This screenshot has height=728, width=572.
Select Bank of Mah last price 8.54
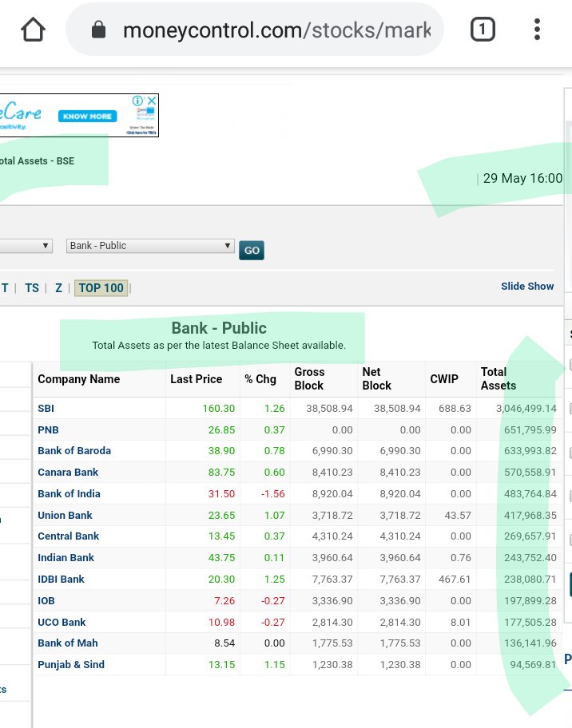[x=224, y=643]
